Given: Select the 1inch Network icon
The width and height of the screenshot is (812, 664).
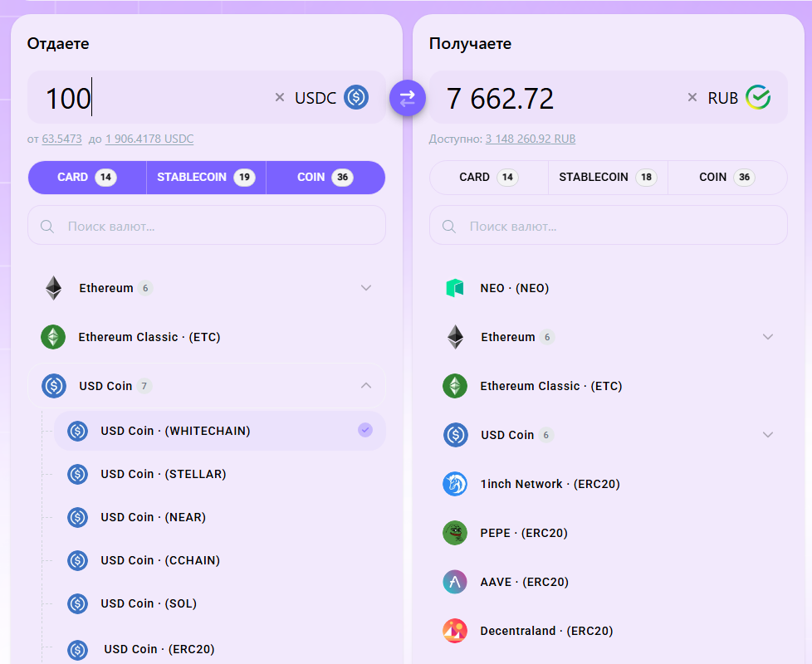Looking at the screenshot, I should pyautogui.click(x=455, y=484).
